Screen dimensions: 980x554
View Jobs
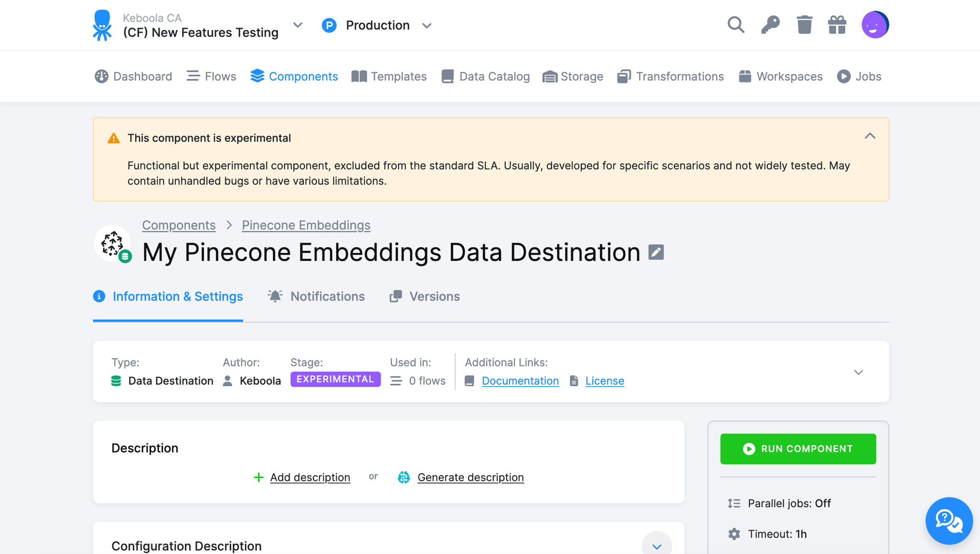(859, 76)
